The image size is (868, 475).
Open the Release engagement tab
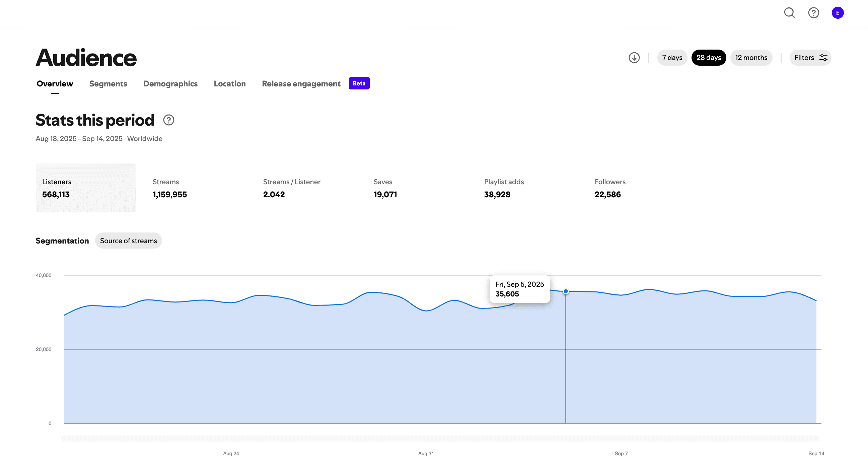click(x=301, y=84)
